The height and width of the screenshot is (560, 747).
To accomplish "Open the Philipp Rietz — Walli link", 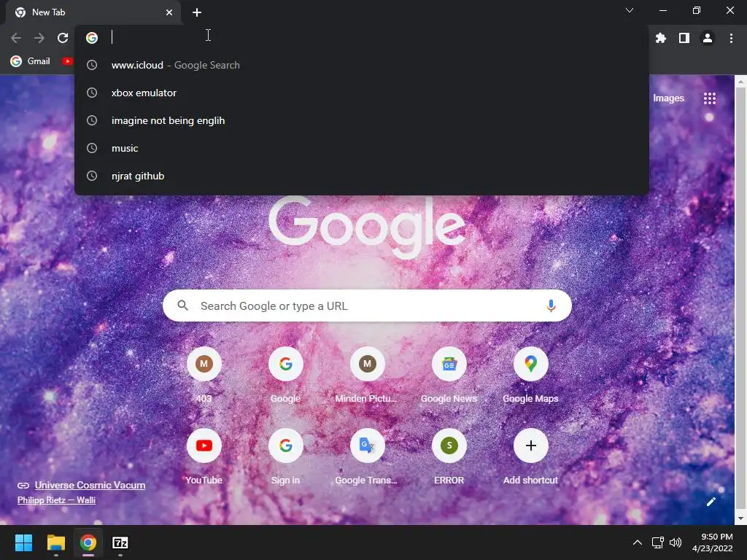I will [56, 500].
